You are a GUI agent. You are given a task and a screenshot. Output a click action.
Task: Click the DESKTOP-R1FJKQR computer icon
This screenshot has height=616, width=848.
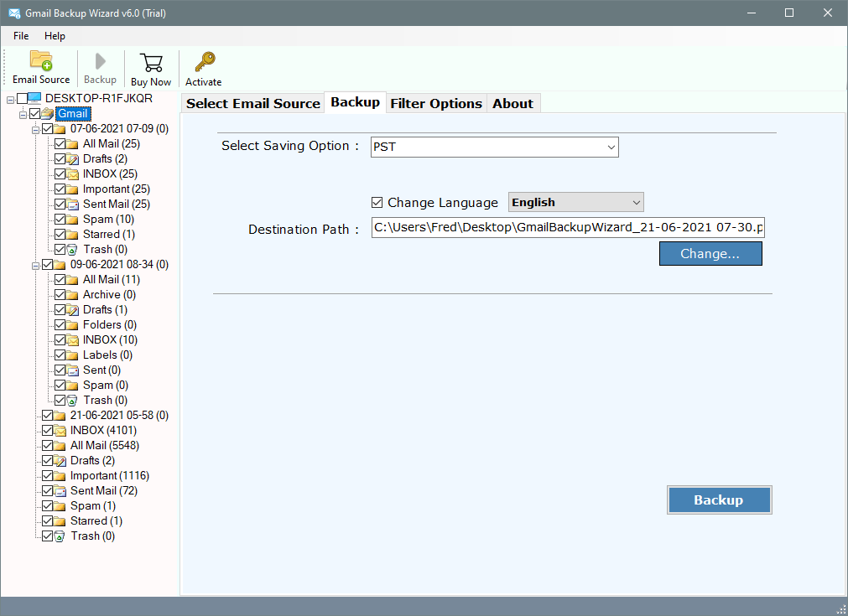tap(34, 98)
